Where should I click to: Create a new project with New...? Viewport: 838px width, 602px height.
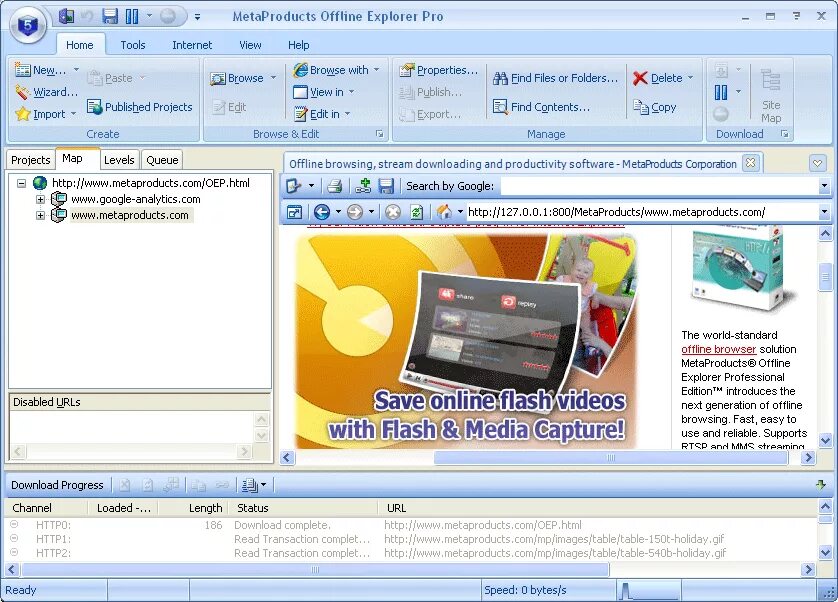tap(42, 70)
